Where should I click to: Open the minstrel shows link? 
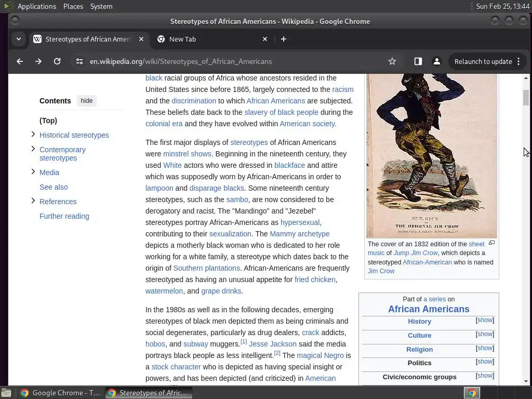pos(187,154)
